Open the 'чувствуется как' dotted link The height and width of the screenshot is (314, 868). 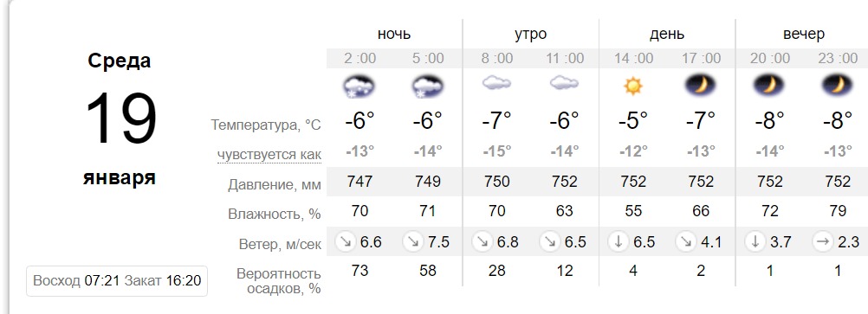point(269,154)
